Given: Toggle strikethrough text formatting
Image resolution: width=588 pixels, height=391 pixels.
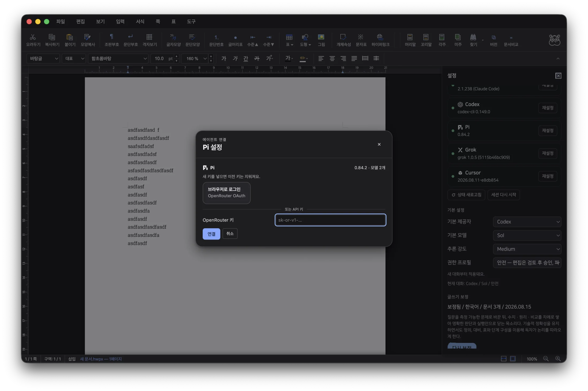Looking at the screenshot, I should coord(257,58).
